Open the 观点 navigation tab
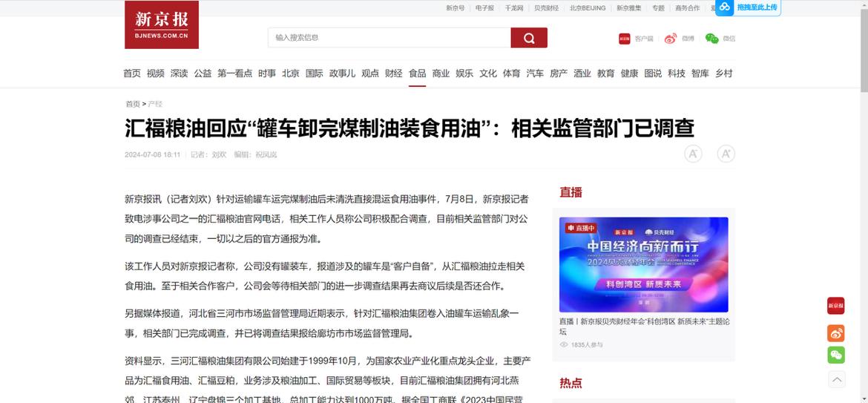Screen dimensions: 868x403 point(370,73)
